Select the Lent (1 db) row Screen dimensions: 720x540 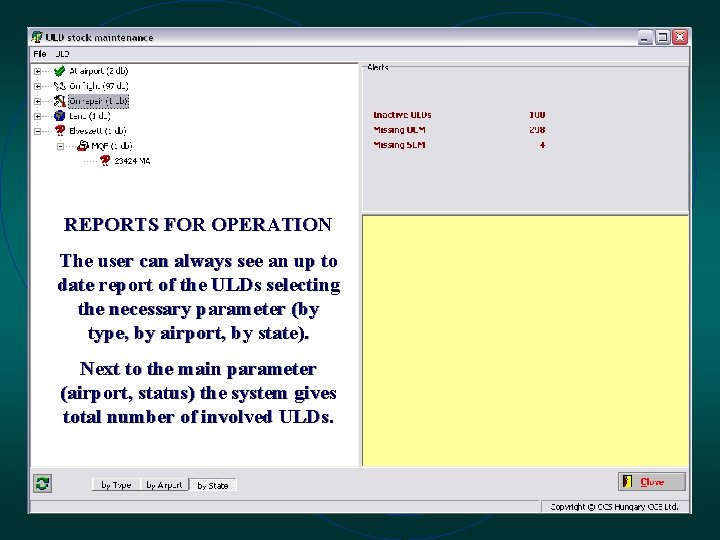[x=90, y=116]
